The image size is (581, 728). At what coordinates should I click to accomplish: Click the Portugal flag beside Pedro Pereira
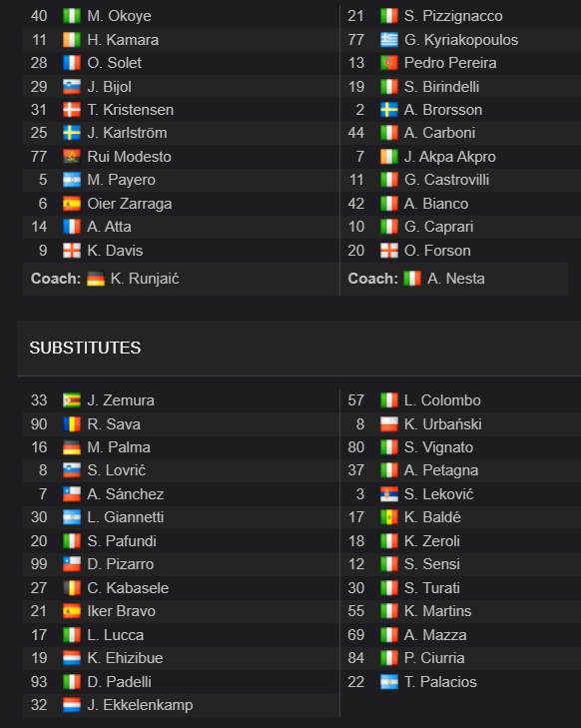click(x=389, y=63)
